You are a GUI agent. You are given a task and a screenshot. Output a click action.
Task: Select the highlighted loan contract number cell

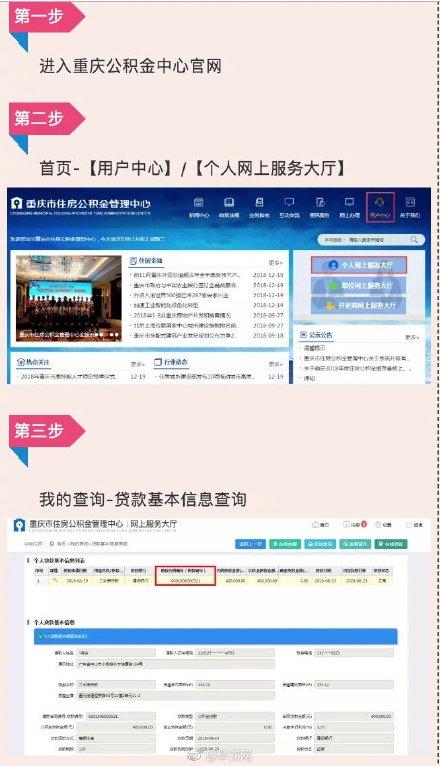coord(185,581)
